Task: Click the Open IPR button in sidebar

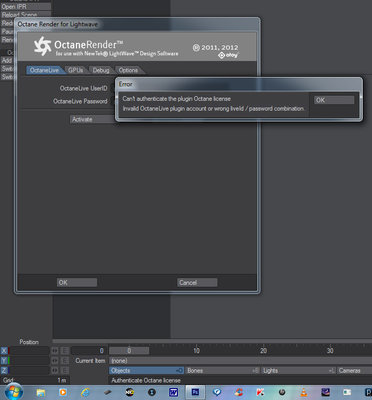Action: 26,7
